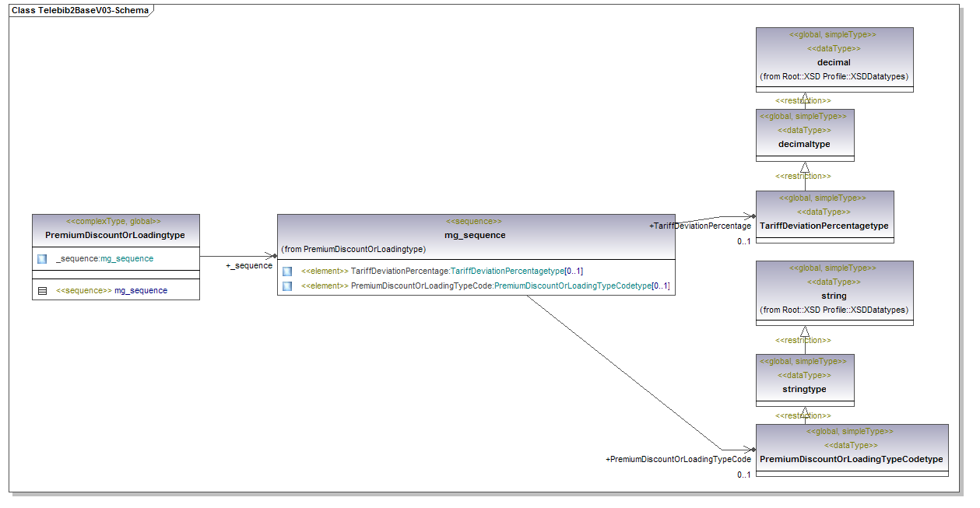Select the mg_sequence class header
This screenshot has height=508, width=980.
pos(475,235)
